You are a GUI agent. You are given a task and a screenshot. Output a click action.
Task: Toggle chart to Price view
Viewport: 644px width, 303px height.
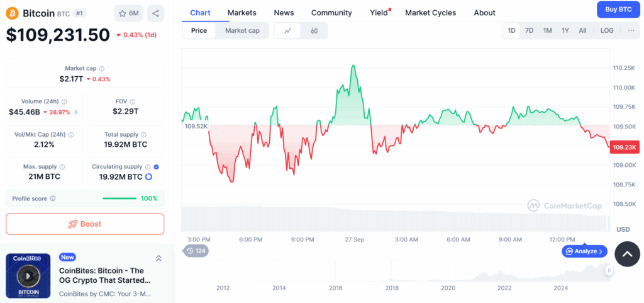(199, 30)
